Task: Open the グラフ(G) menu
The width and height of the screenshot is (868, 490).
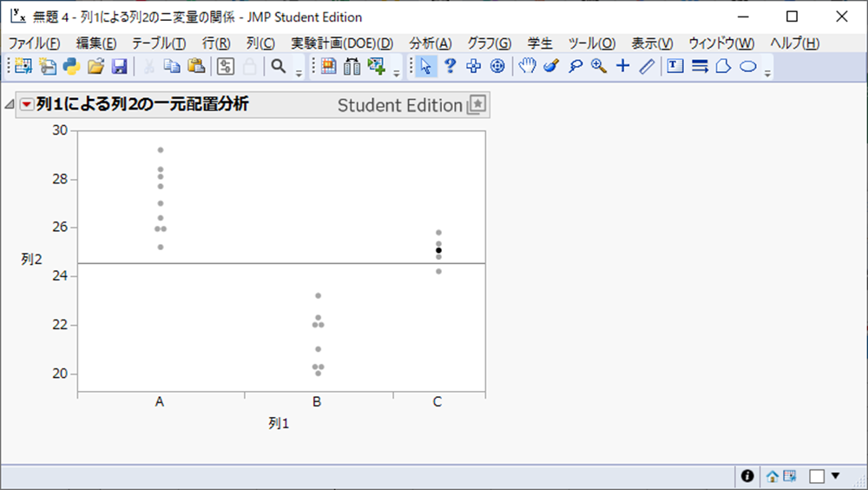Action: pos(489,43)
